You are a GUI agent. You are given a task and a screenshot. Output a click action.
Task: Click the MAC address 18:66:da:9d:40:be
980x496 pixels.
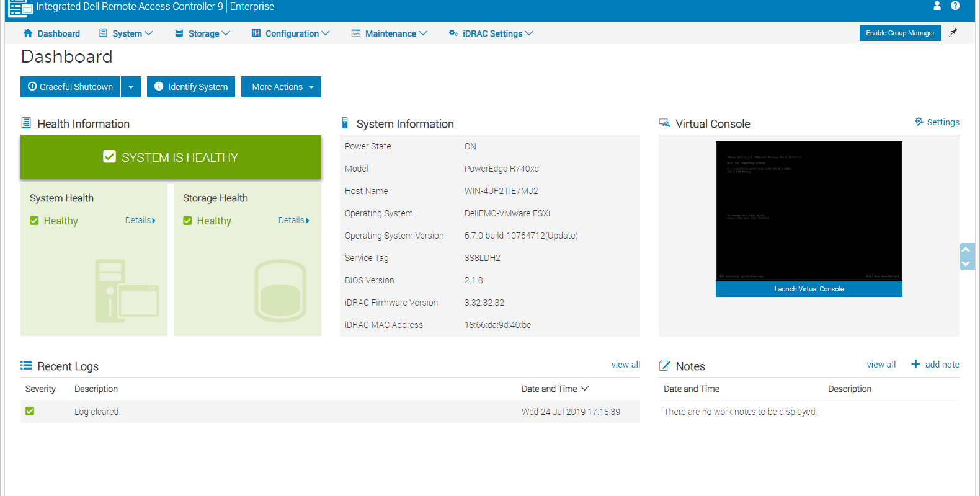click(x=497, y=325)
